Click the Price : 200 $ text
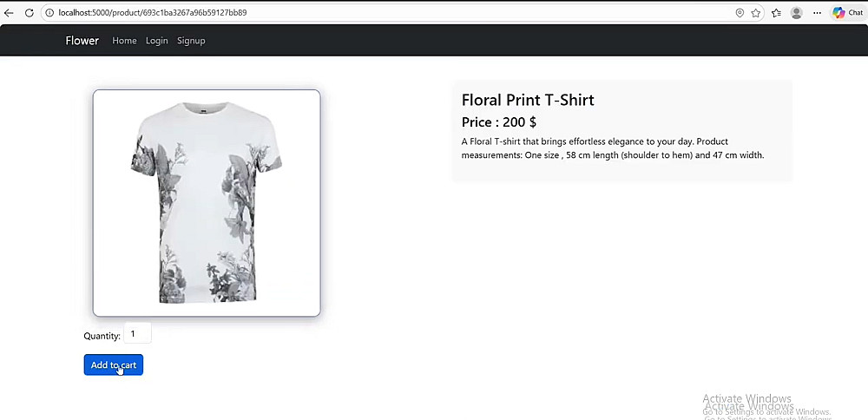 pyautogui.click(x=499, y=122)
